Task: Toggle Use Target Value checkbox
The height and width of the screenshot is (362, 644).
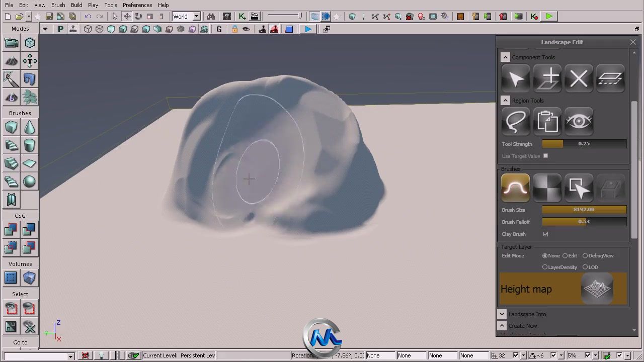Action: pos(545,156)
